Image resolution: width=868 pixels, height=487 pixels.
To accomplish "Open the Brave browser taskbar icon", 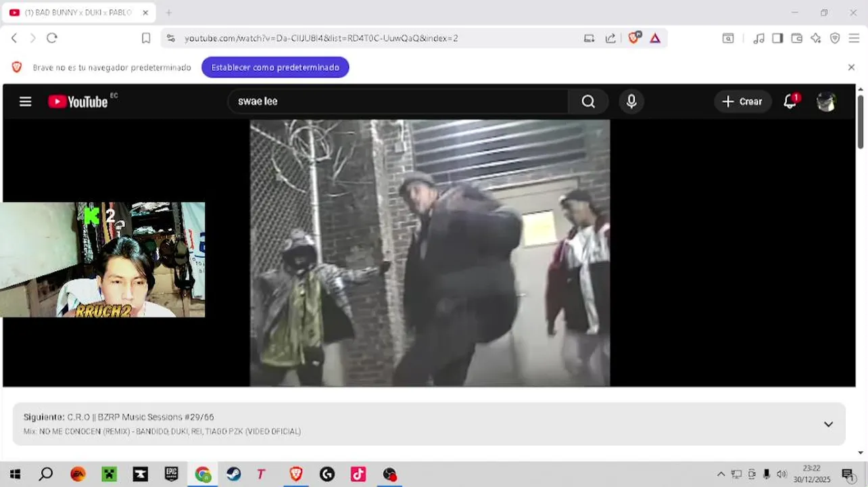I will [x=296, y=474].
